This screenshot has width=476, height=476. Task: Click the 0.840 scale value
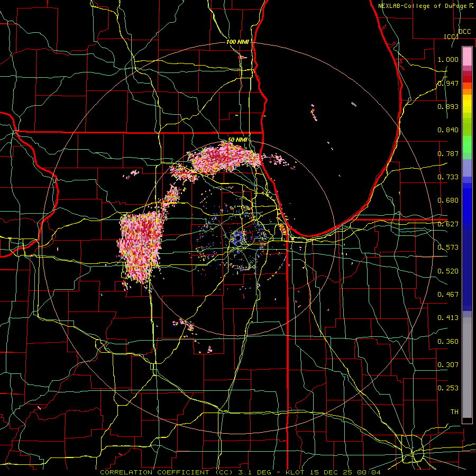(448, 130)
